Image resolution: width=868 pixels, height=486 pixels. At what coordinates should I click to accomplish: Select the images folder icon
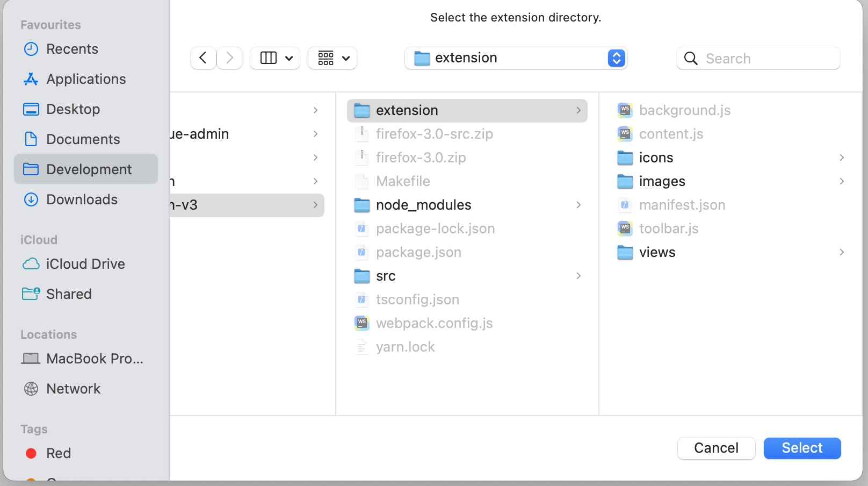625,182
